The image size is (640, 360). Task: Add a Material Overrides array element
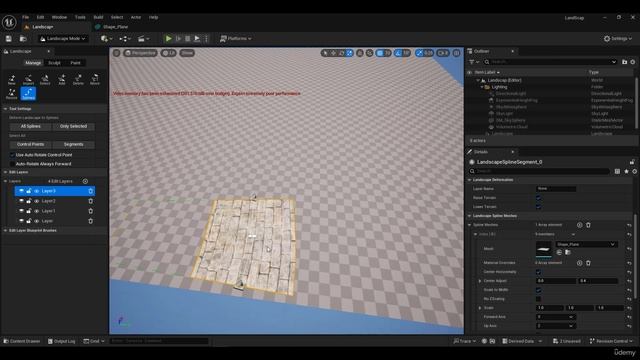point(579,263)
